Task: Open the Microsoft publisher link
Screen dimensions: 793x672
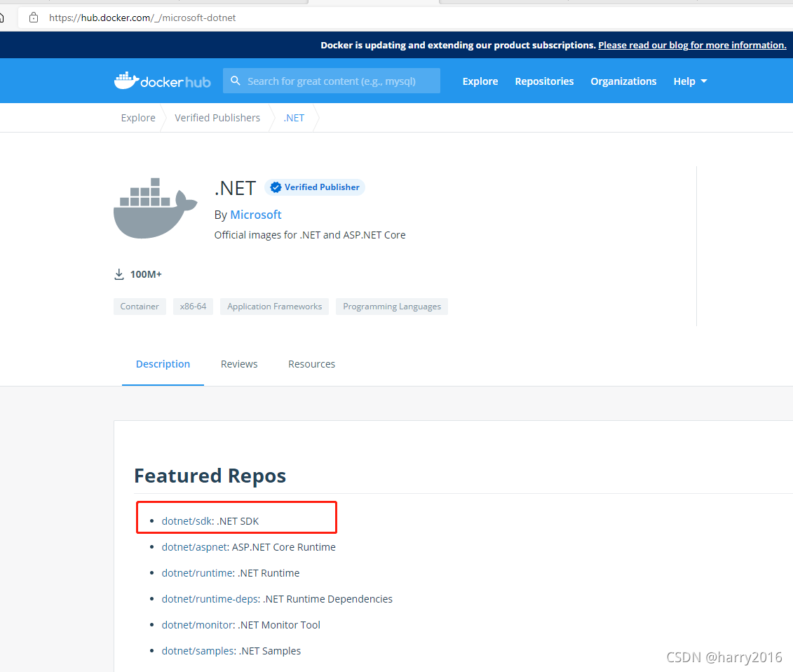Action: click(x=255, y=215)
